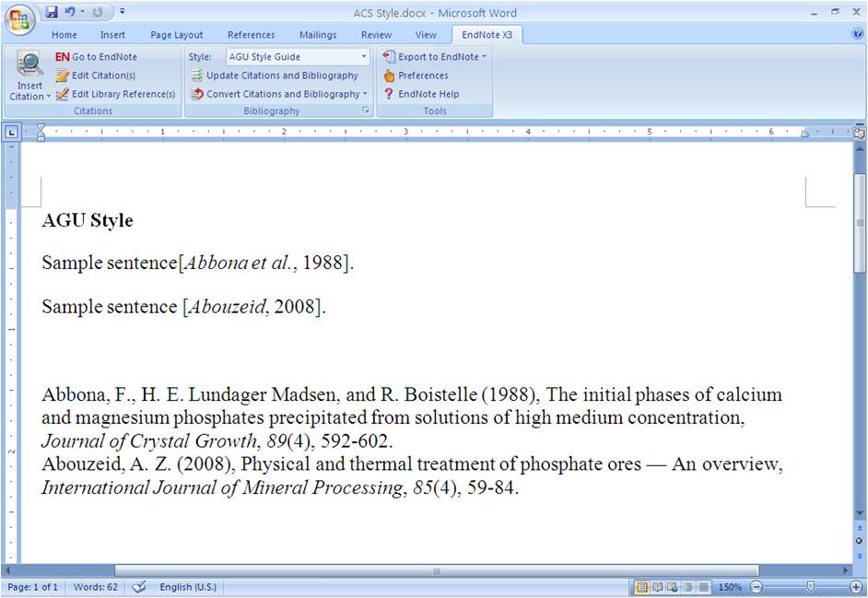Click the tab stop selector on the ruler
868x598 pixels.
[x=11, y=133]
